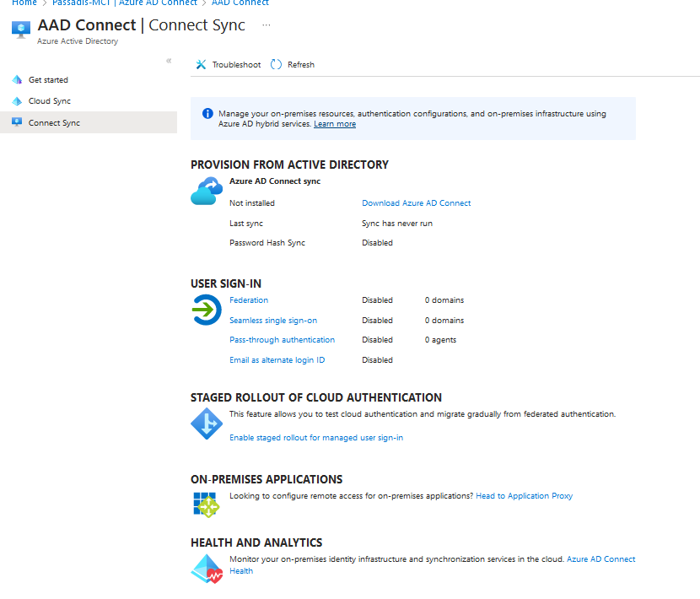This screenshot has height=599, width=700.
Task: Follow the Learn more link
Action: tap(335, 124)
